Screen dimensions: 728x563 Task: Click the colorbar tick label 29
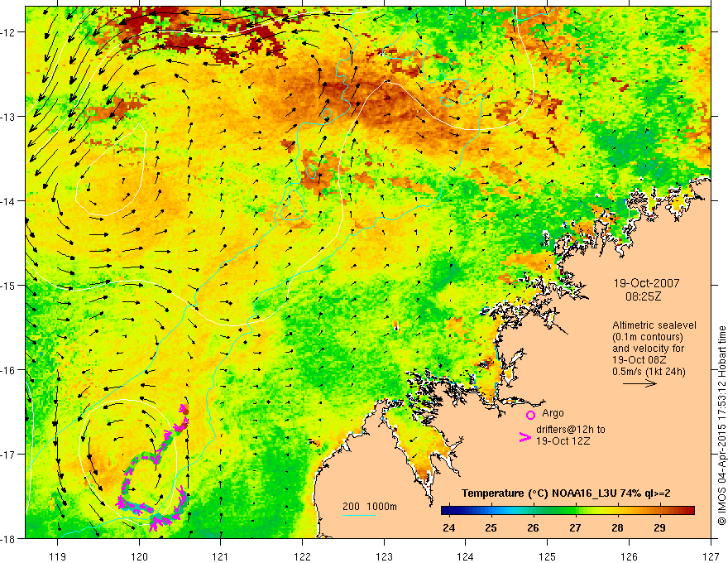pos(660,528)
